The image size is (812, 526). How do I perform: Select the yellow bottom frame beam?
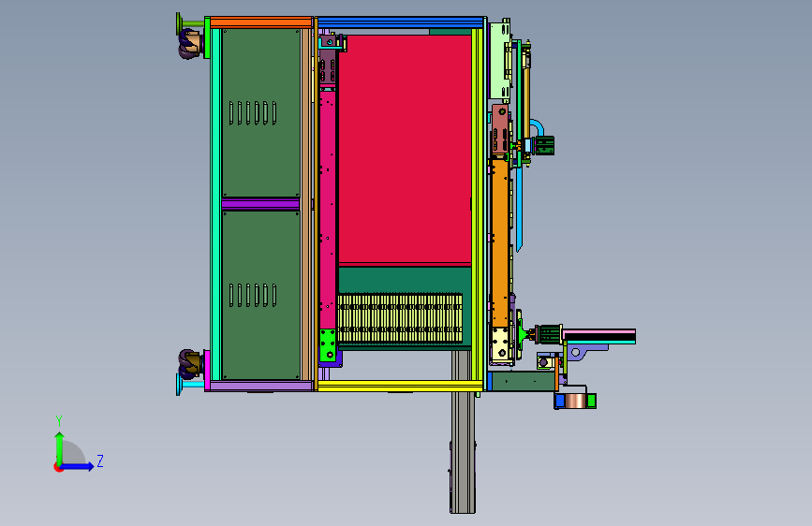pyautogui.click(x=400, y=386)
